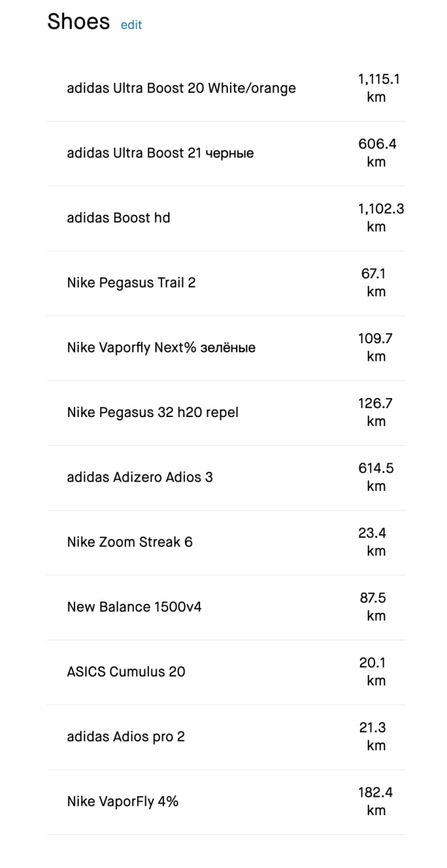Click the 614.5 km mileage figure
447x868 pixels.
(376, 477)
